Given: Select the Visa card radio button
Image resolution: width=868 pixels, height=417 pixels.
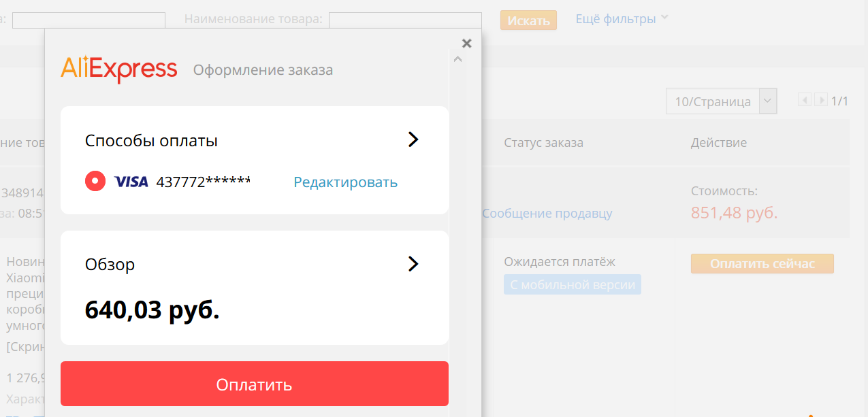Looking at the screenshot, I should (x=95, y=182).
